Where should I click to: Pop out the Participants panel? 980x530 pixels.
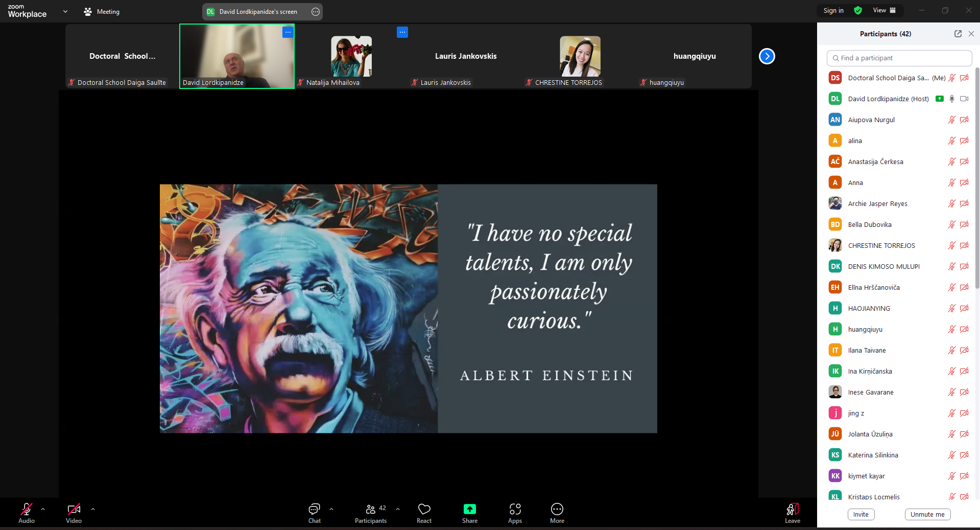(958, 34)
